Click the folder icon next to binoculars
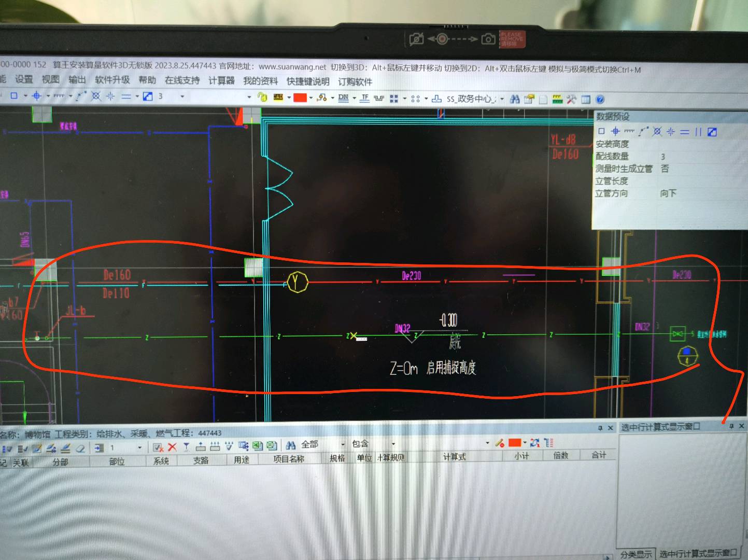 point(529,99)
